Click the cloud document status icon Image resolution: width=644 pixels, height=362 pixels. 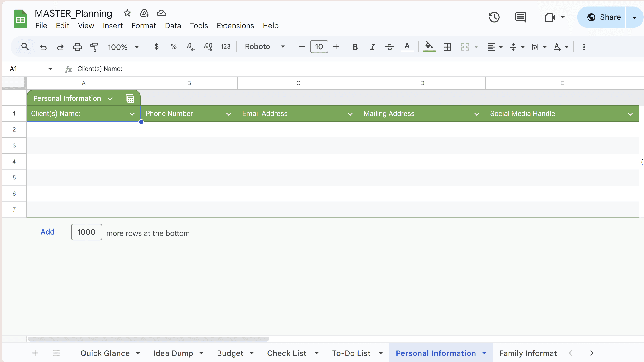pos(161,13)
